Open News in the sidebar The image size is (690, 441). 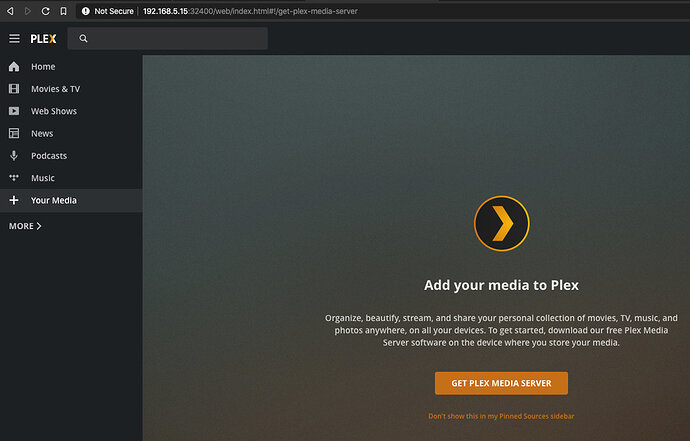(71, 133)
